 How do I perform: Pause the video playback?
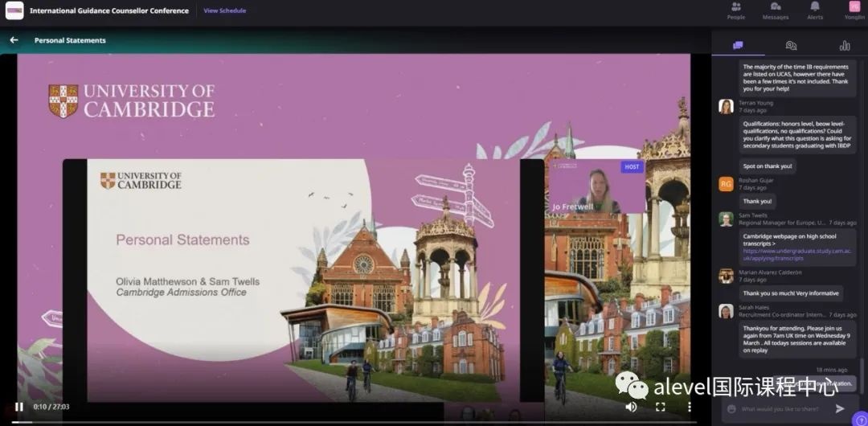tap(19, 407)
